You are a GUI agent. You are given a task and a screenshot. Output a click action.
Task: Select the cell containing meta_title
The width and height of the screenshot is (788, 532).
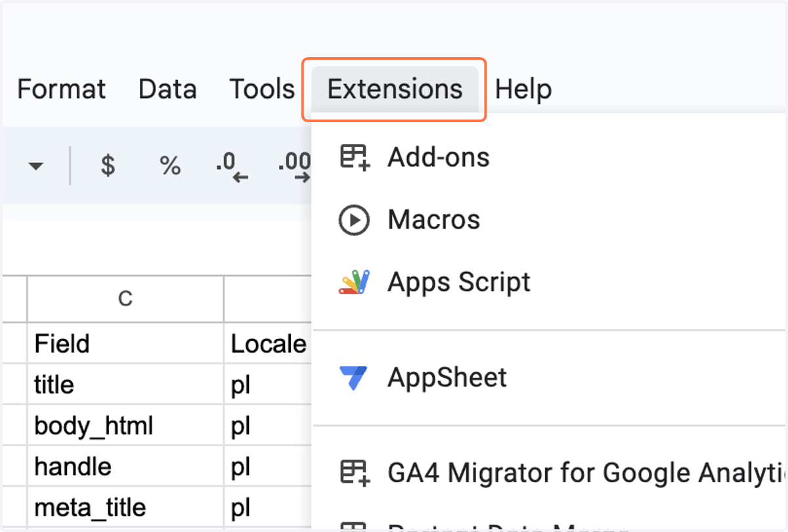tap(125, 507)
